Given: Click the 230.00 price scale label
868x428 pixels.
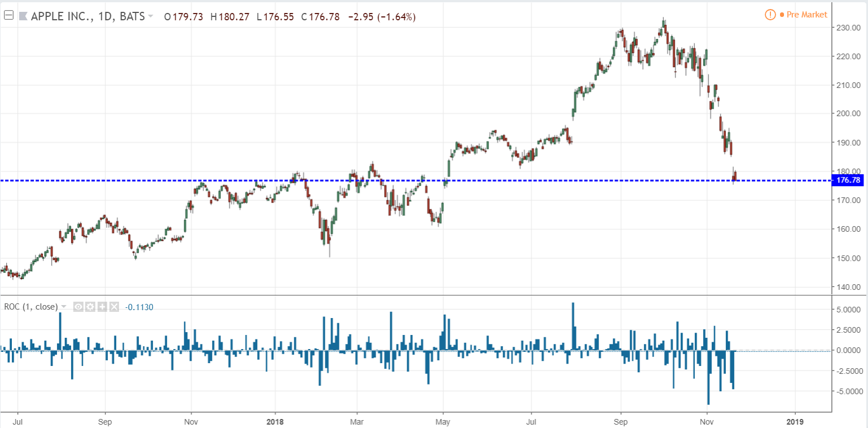Looking at the screenshot, I should pos(849,27).
